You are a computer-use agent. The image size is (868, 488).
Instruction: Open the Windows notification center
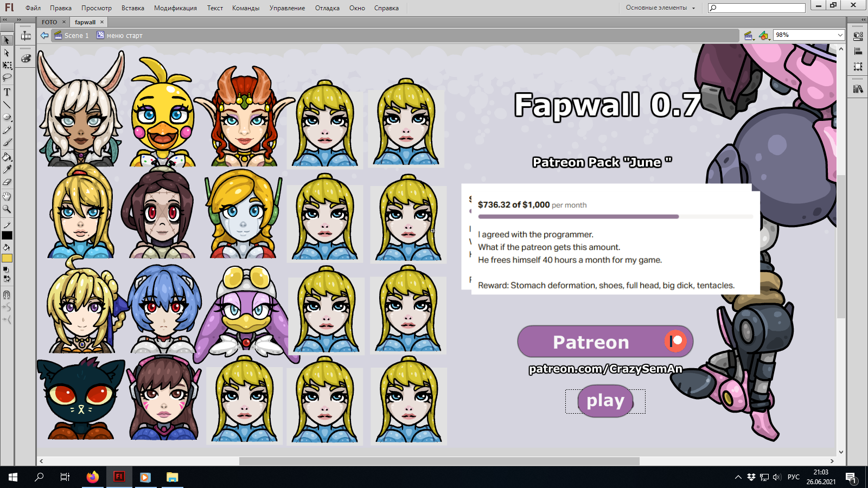[x=851, y=477]
